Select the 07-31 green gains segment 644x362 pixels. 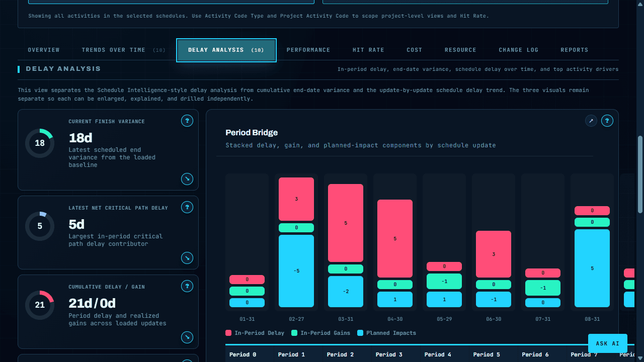click(543, 288)
